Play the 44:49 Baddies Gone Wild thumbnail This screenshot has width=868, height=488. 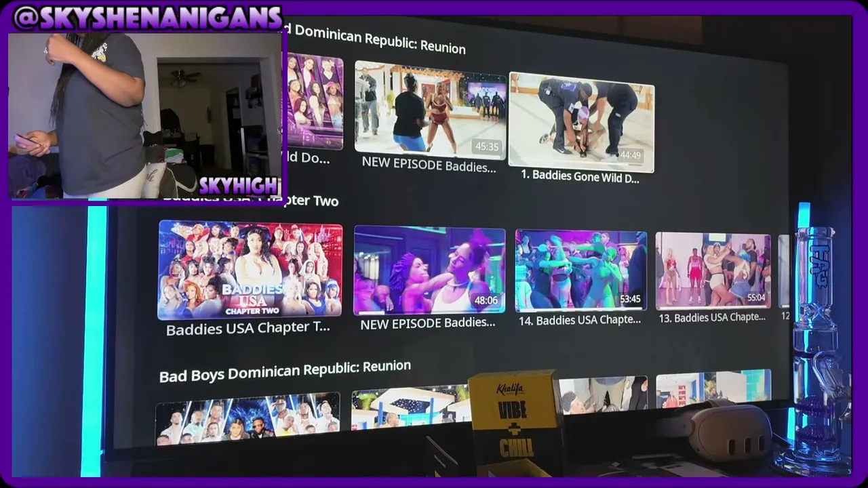point(582,121)
